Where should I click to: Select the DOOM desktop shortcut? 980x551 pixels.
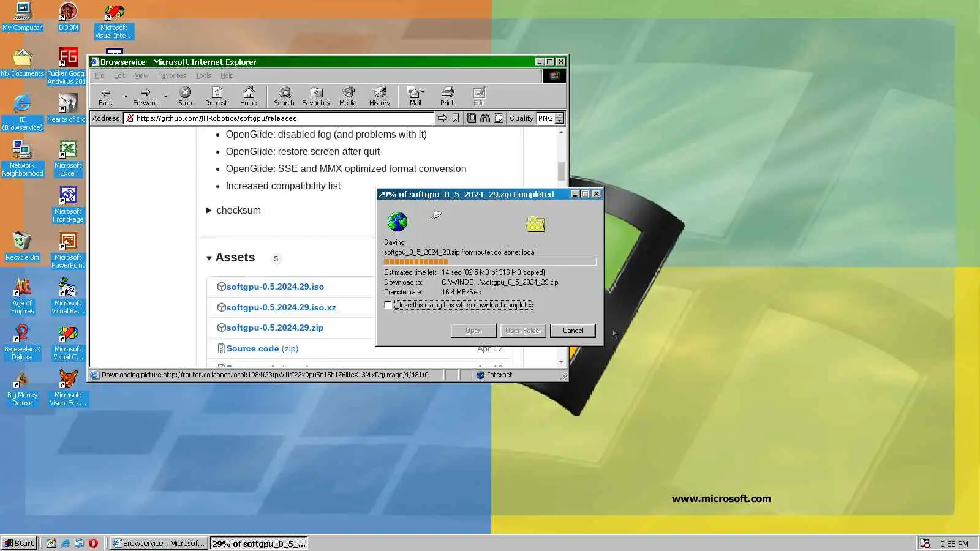68,17
